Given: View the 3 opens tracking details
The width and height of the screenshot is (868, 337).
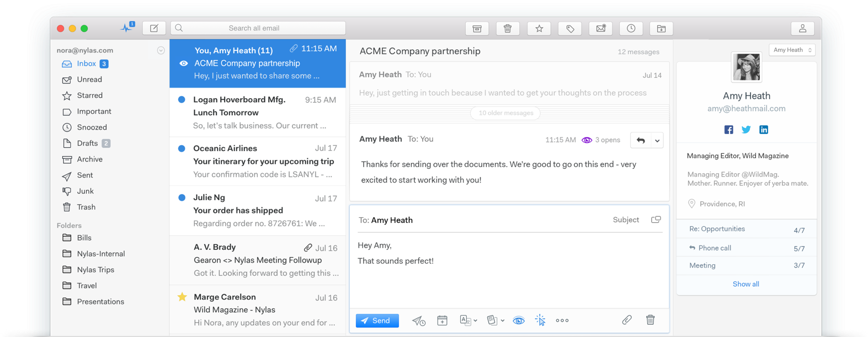Looking at the screenshot, I should point(601,140).
